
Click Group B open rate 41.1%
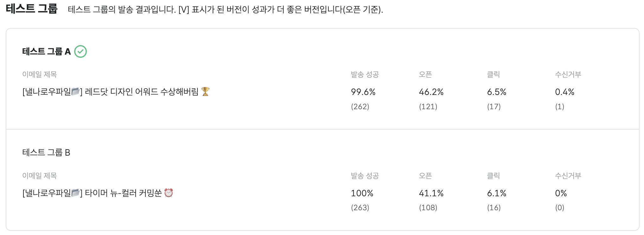coord(431,193)
